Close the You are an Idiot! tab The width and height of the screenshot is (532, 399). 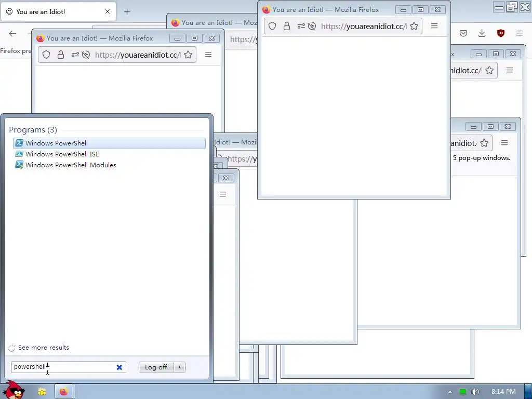point(108,11)
